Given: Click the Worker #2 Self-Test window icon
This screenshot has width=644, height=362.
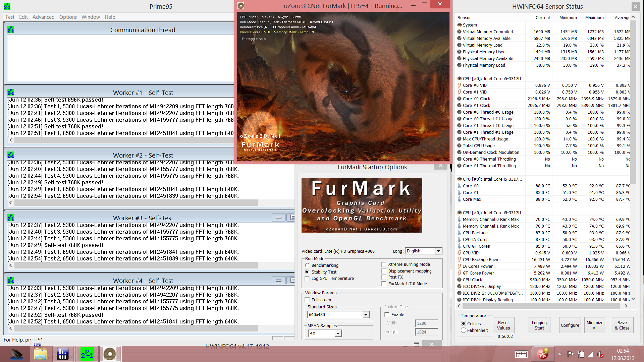Looking at the screenshot, I should click(11, 155).
